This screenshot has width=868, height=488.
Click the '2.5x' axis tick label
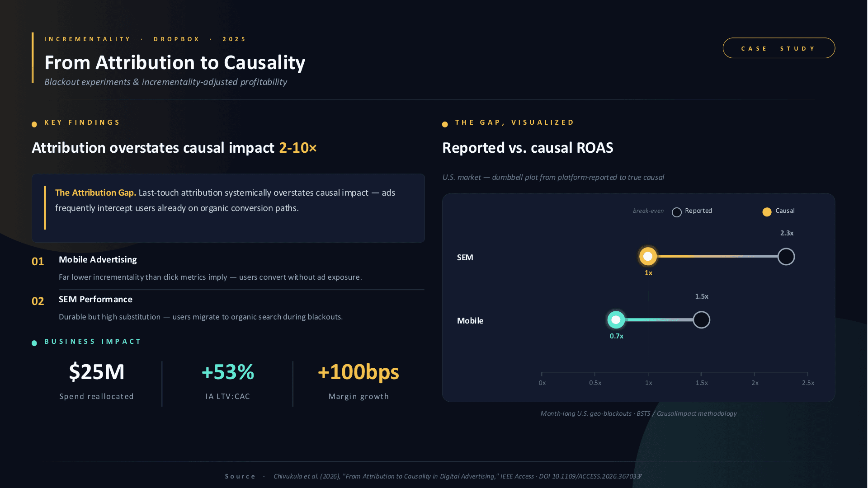click(808, 383)
